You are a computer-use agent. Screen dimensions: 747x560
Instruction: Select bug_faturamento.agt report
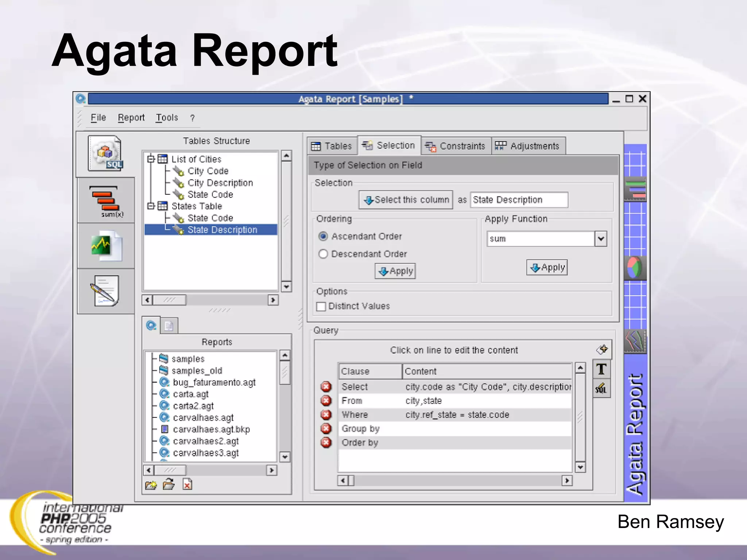click(214, 382)
